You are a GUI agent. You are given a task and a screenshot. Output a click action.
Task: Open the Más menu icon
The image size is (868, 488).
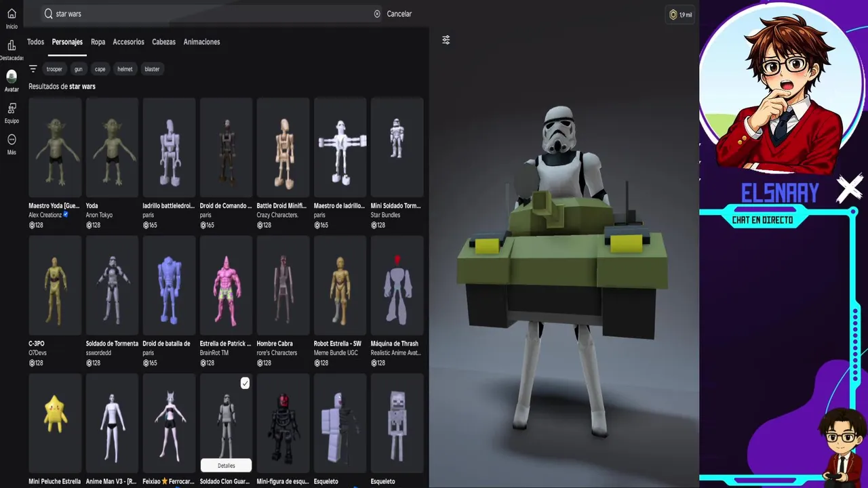point(12,140)
